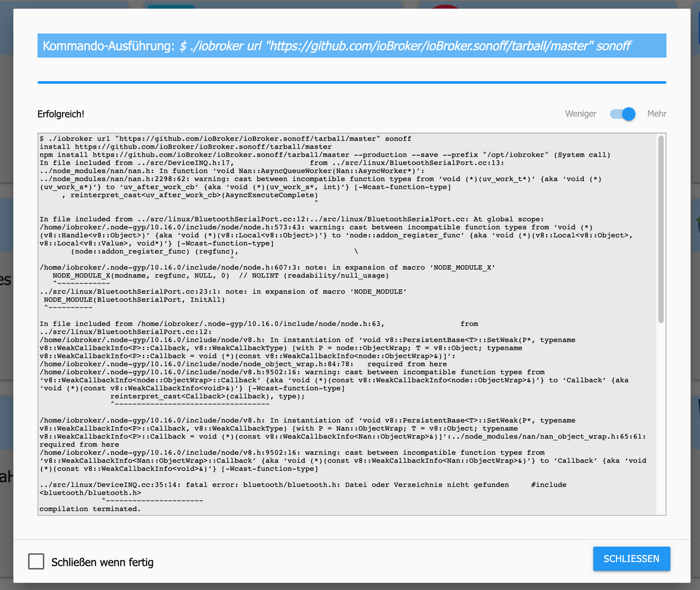Click the Kommando-Ausführung title bar text

337,45
